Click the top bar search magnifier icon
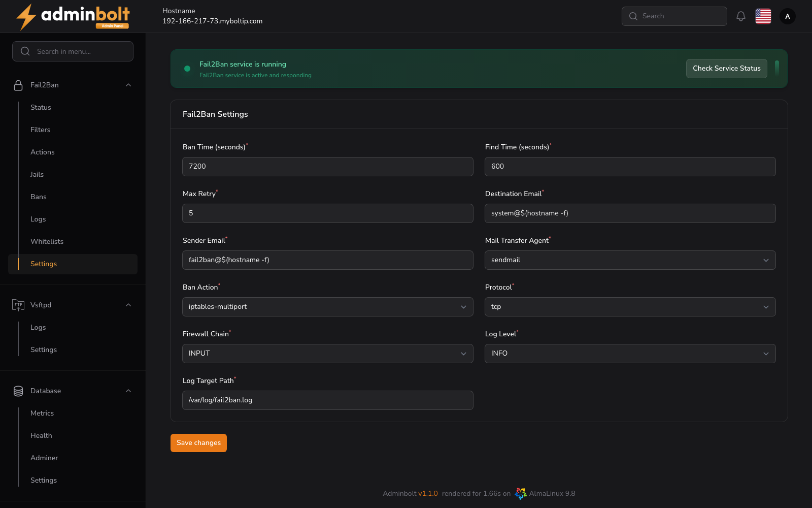The width and height of the screenshot is (812, 508). pyautogui.click(x=633, y=16)
